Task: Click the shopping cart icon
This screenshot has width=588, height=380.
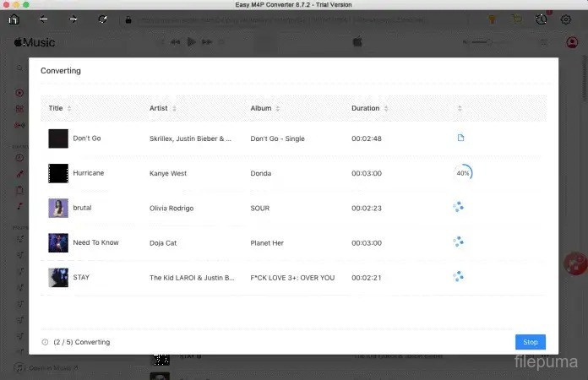Action: click(516, 19)
